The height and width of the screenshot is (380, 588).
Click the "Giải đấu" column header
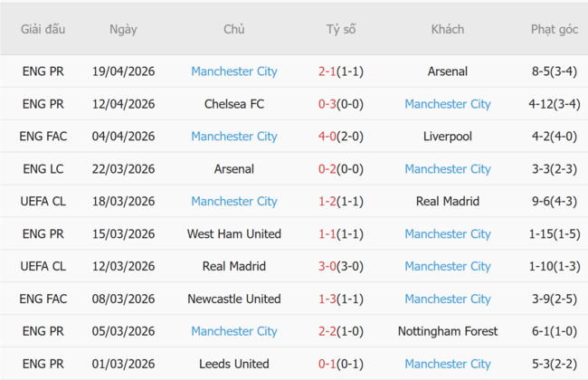pyautogui.click(x=43, y=29)
